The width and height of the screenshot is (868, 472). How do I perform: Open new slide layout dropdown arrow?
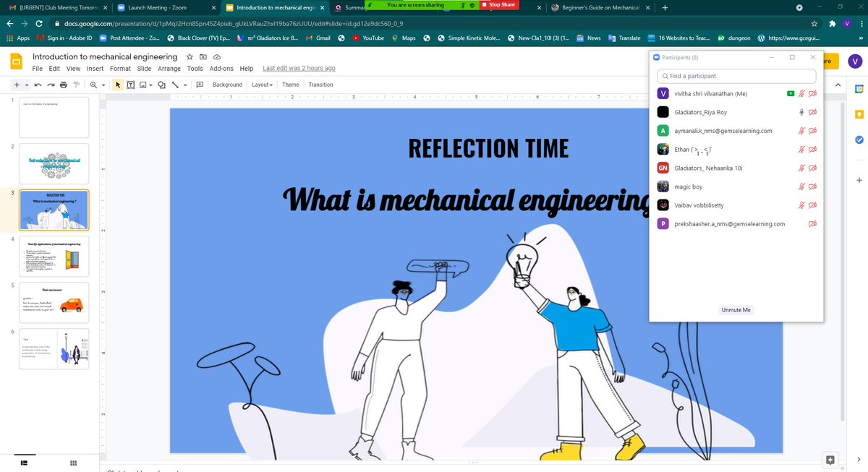[25, 85]
